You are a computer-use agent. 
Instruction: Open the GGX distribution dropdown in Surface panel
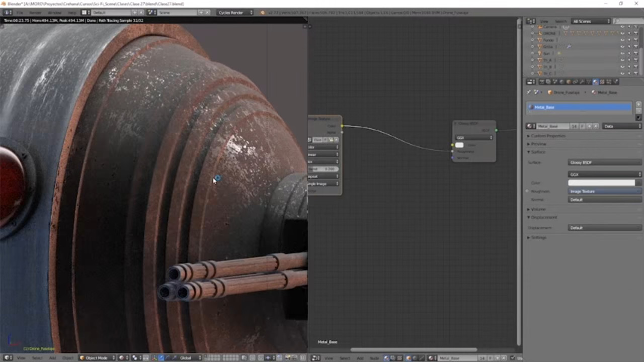tap(605, 174)
